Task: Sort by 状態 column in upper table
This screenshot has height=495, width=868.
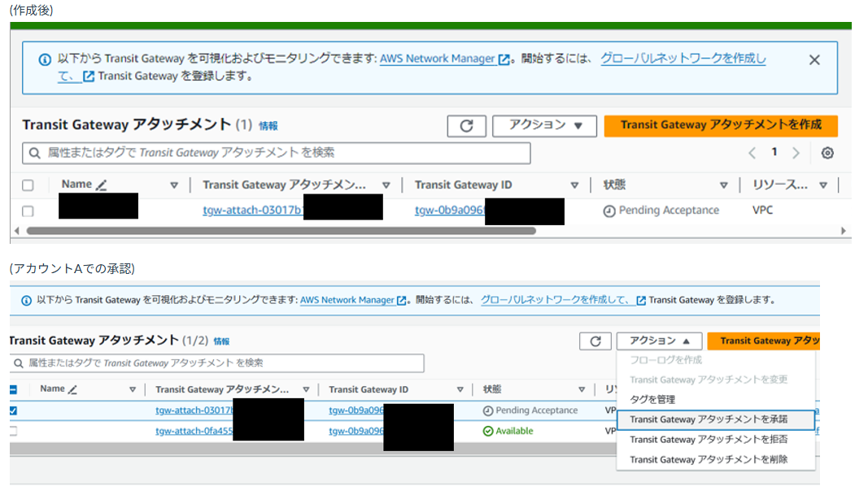Action: pos(723,185)
